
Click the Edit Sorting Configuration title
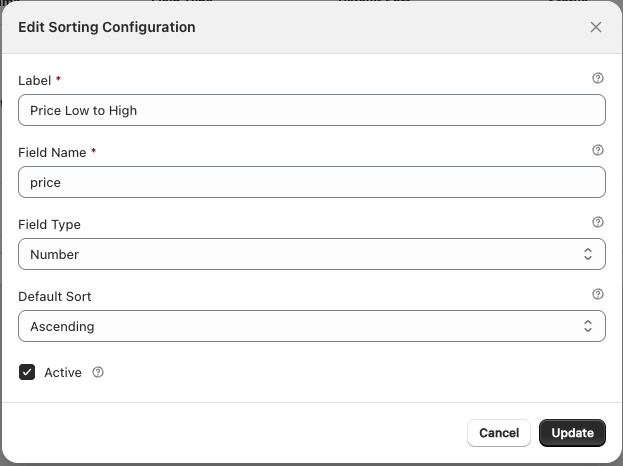(x=107, y=27)
